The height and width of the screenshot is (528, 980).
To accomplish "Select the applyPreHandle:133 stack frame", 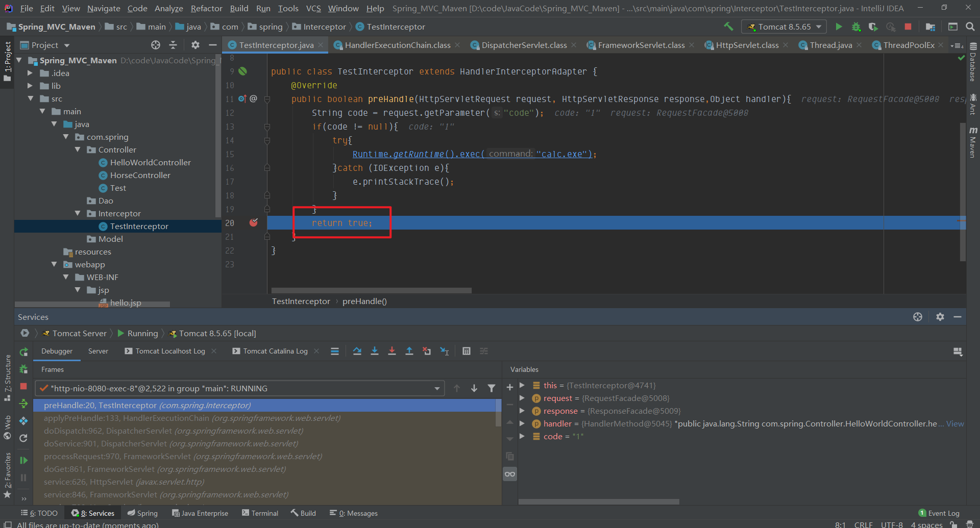I will (191, 418).
